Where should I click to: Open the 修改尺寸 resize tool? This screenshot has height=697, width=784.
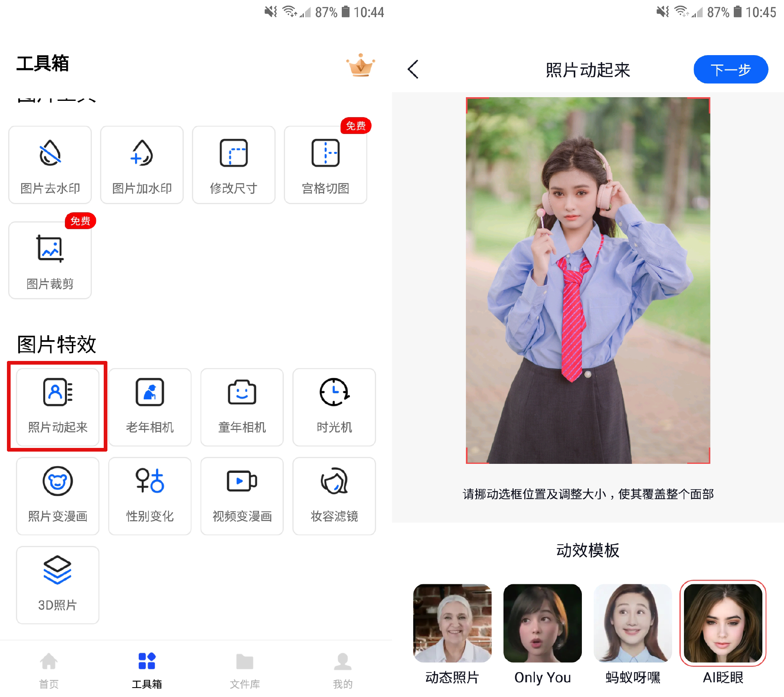234,165
